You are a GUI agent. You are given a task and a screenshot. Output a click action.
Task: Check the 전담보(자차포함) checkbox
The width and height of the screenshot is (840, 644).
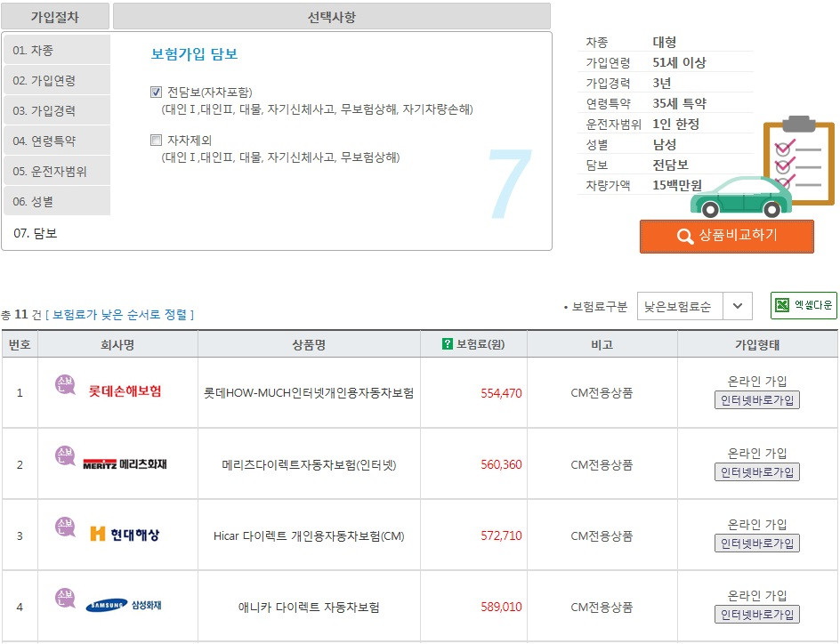pos(156,93)
